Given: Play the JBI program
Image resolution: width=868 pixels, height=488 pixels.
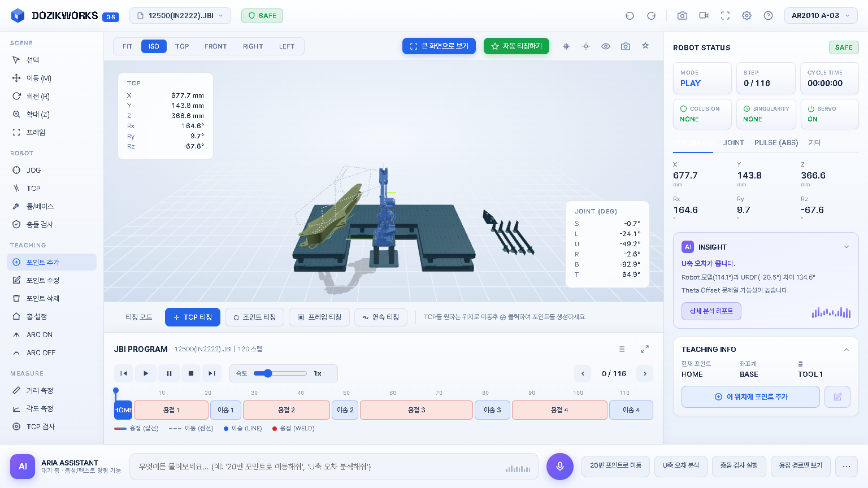Looking at the screenshot, I should 146,373.
